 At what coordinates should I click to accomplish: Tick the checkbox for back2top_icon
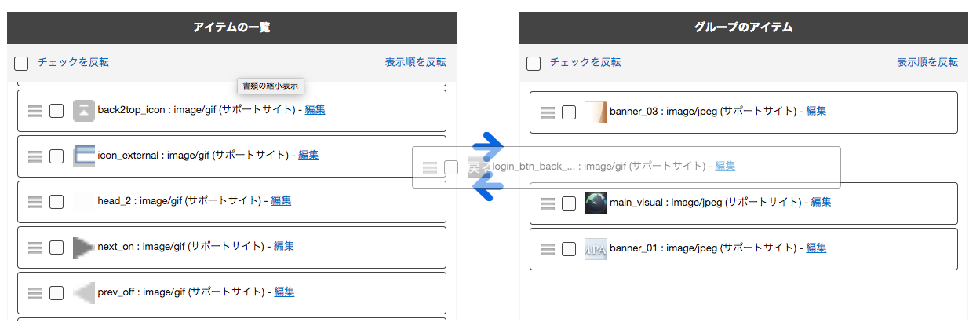pos(56,111)
